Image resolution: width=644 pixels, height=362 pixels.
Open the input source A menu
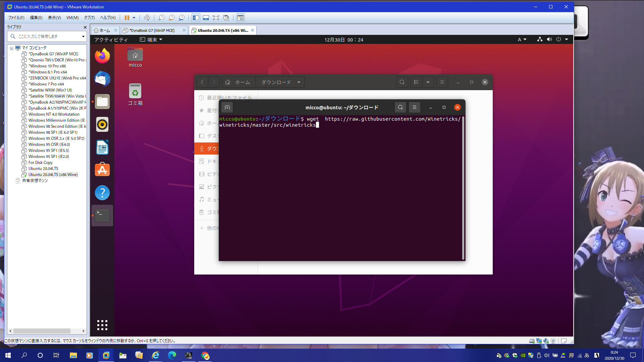click(x=522, y=40)
